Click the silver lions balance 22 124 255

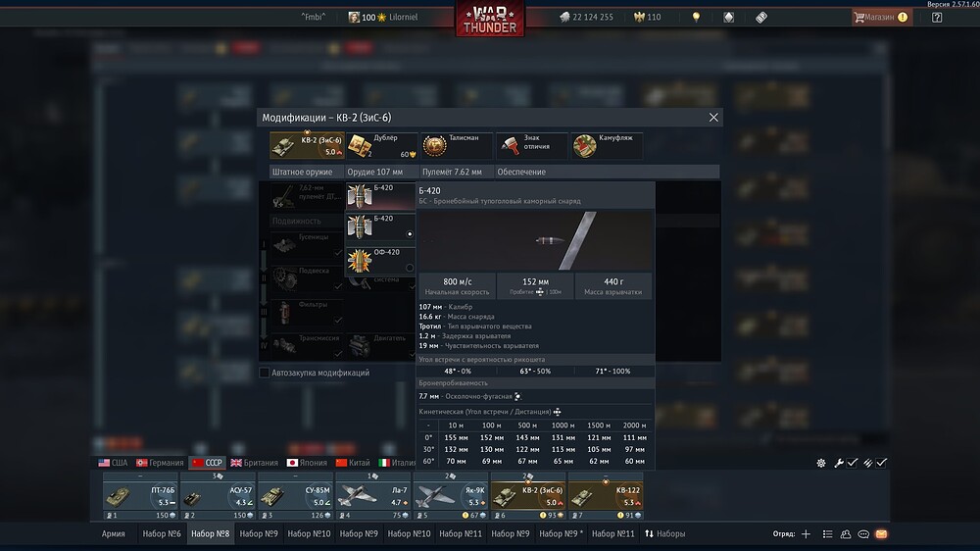point(586,18)
